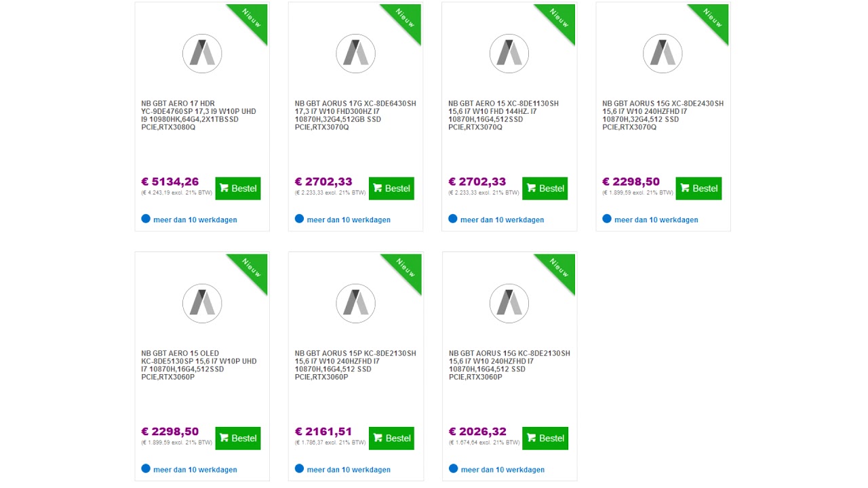The width and height of the screenshot is (868, 488).
Task: Order the AORUS 15G XC-8DE2430SH laptop
Action: (698, 188)
